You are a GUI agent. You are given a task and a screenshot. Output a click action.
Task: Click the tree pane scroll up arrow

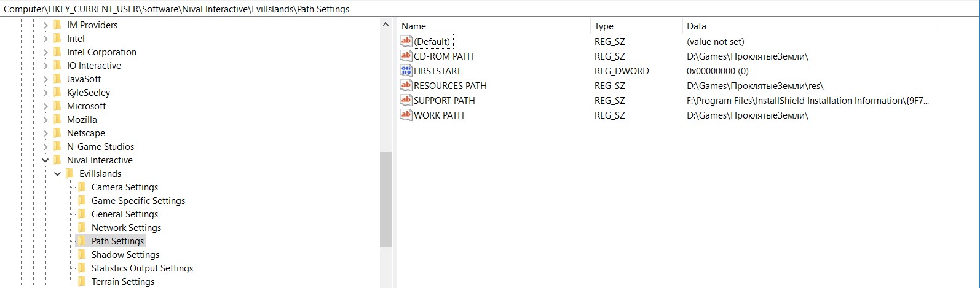click(385, 25)
